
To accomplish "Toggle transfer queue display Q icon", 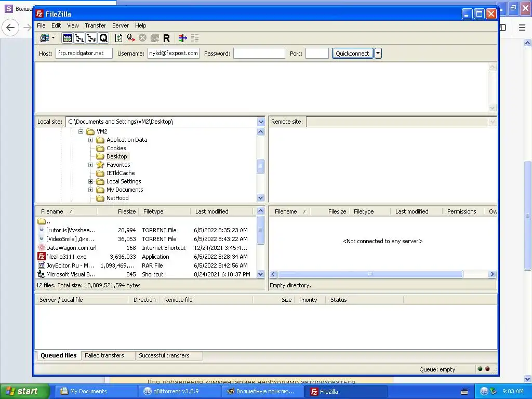I will (x=103, y=38).
